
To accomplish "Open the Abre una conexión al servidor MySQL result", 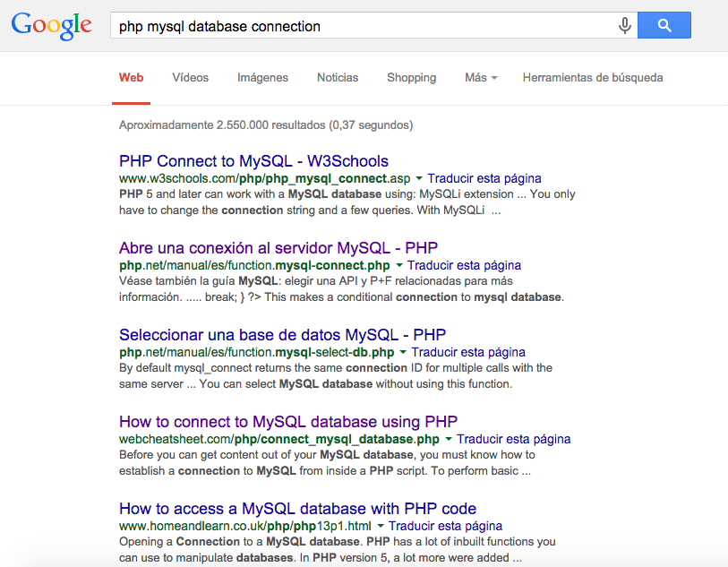I will (x=278, y=248).
